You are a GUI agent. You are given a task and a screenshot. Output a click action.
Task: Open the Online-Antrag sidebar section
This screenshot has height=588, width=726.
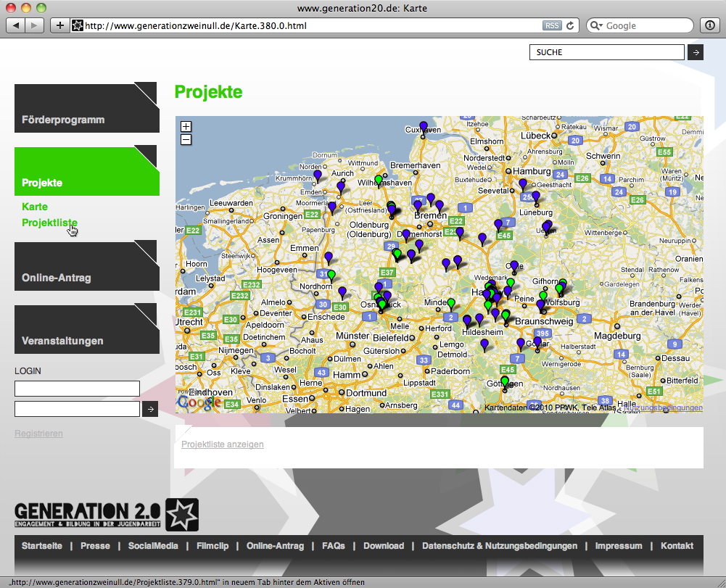(x=86, y=266)
